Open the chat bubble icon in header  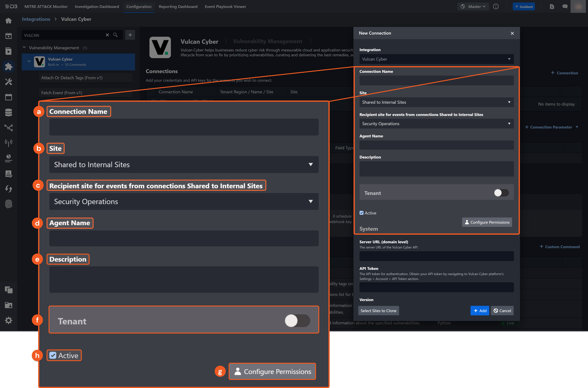coord(565,6)
